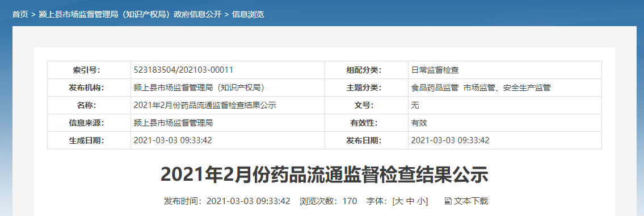Click the 生成日期 label cell
Image resolution: width=644 pixels, height=216 pixels.
(x=89, y=141)
